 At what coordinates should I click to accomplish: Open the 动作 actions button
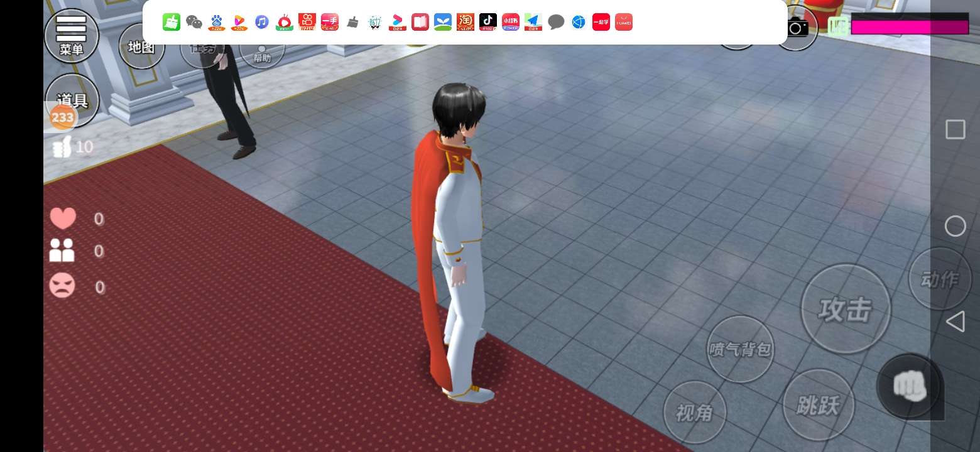pos(939,279)
